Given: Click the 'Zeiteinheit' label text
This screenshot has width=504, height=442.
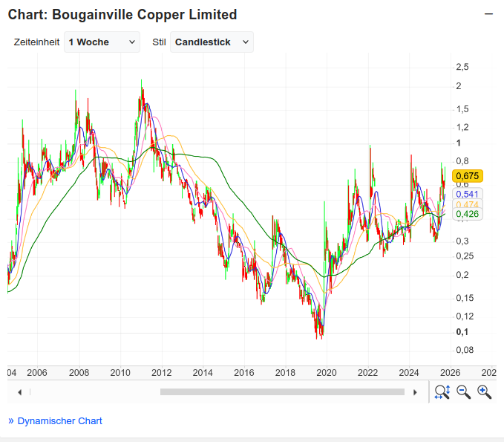Looking at the screenshot, I should tap(36, 42).
